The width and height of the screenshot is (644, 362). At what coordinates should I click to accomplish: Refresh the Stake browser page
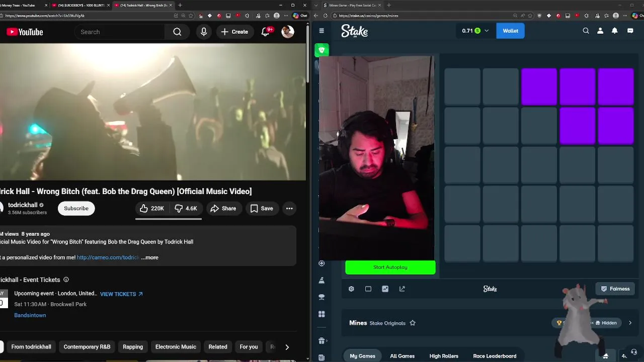(325, 16)
